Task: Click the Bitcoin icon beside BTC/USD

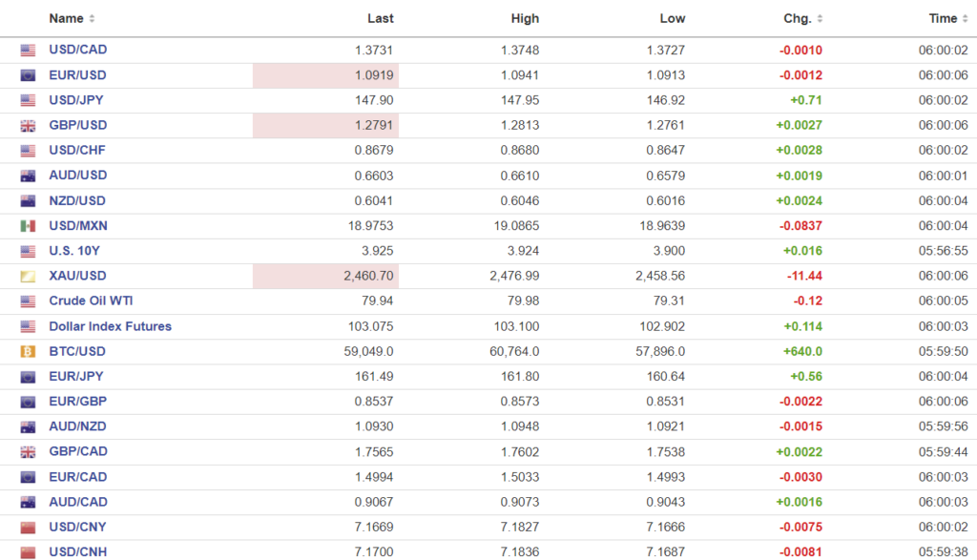Action: 28,352
